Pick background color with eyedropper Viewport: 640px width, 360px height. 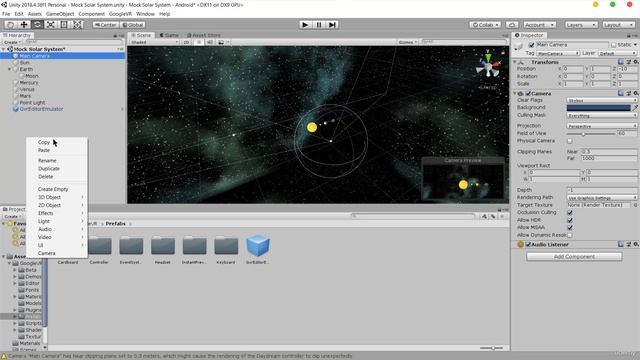635,108
